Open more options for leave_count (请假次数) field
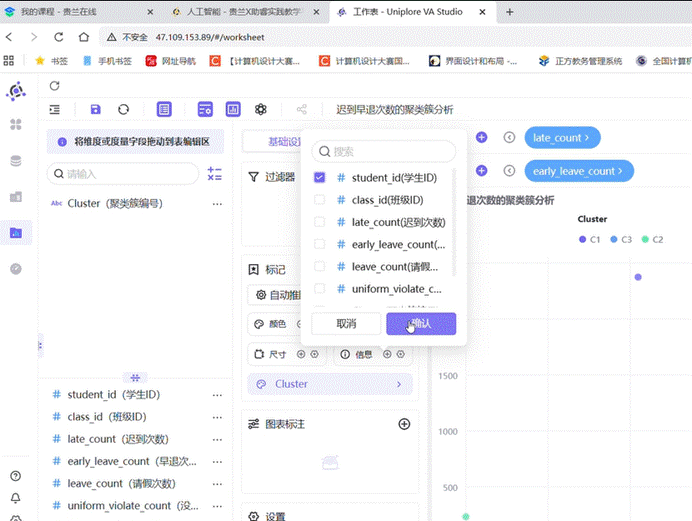The height and width of the screenshot is (521, 692). pyautogui.click(x=217, y=484)
